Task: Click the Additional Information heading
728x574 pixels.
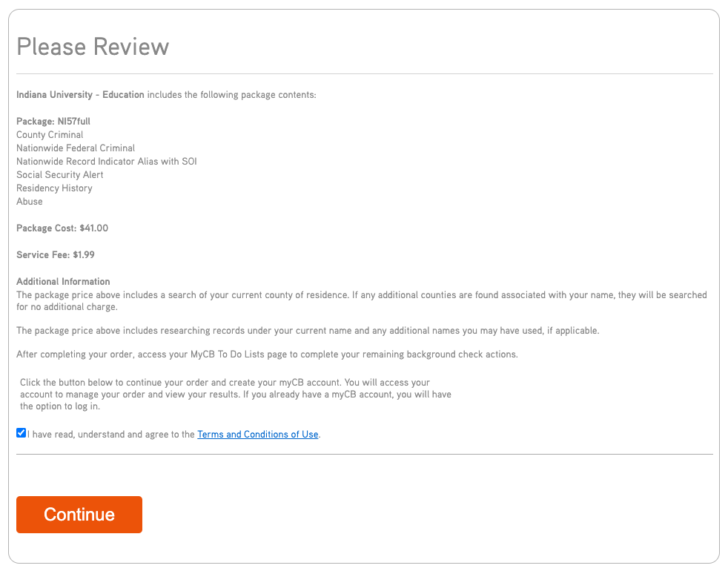Action: 63,281
